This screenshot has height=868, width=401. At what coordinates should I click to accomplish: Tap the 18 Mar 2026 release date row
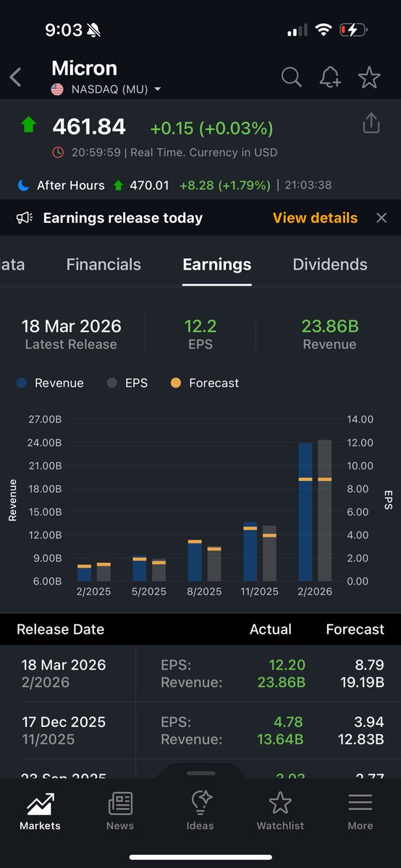[200, 673]
